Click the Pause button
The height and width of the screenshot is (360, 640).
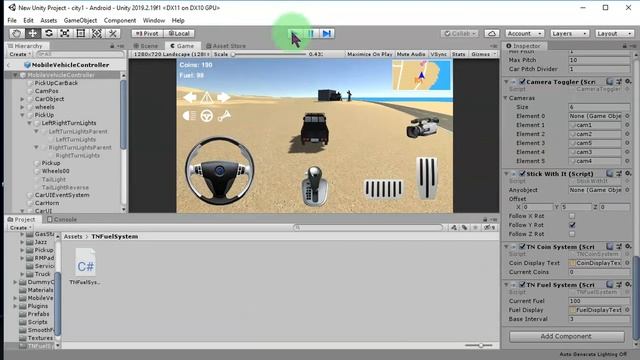(x=311, y=33)
